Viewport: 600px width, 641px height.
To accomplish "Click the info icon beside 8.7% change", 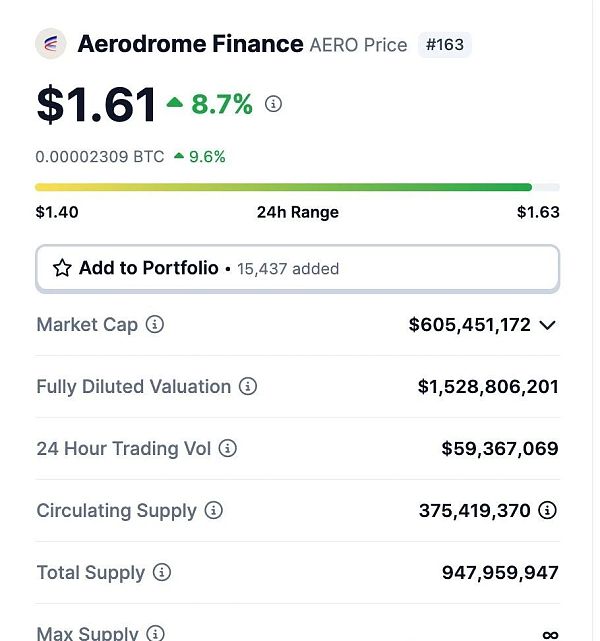I will 273,104.
